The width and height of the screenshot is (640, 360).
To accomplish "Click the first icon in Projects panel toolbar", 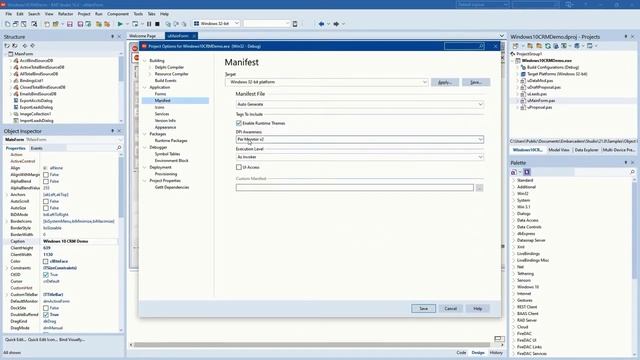I will pos(516,46).
